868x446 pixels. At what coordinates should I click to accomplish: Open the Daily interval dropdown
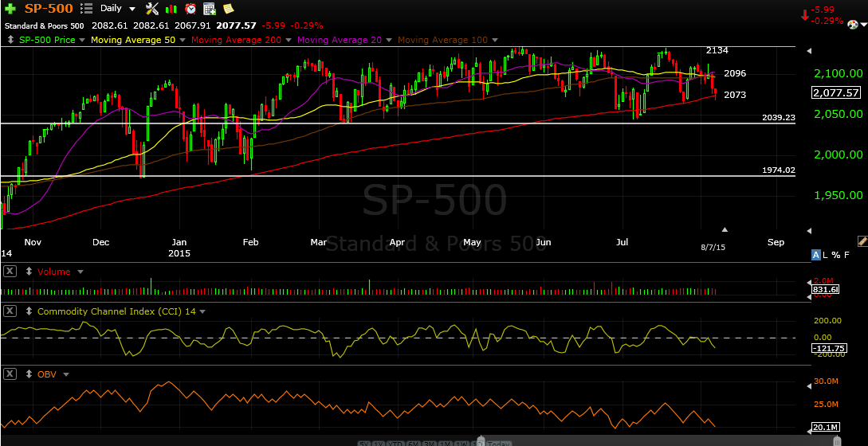pyautogui.click(x=132, y=9)
